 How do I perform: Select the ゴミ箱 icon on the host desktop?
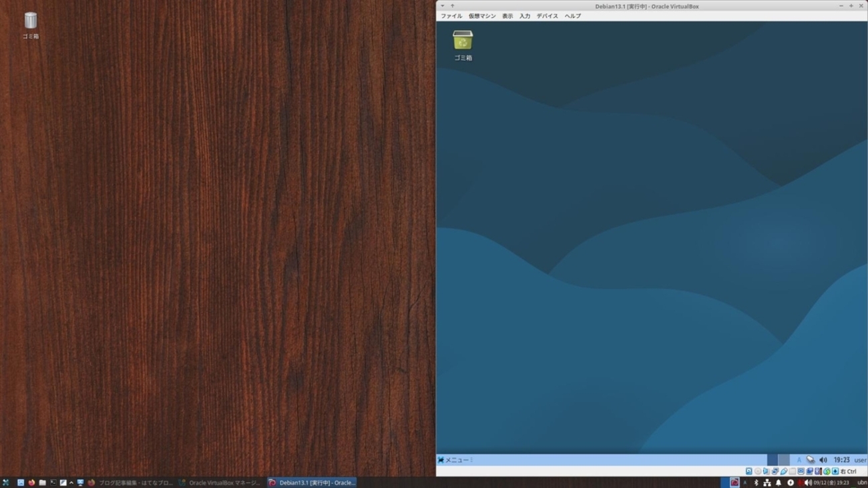coord(30,25)
